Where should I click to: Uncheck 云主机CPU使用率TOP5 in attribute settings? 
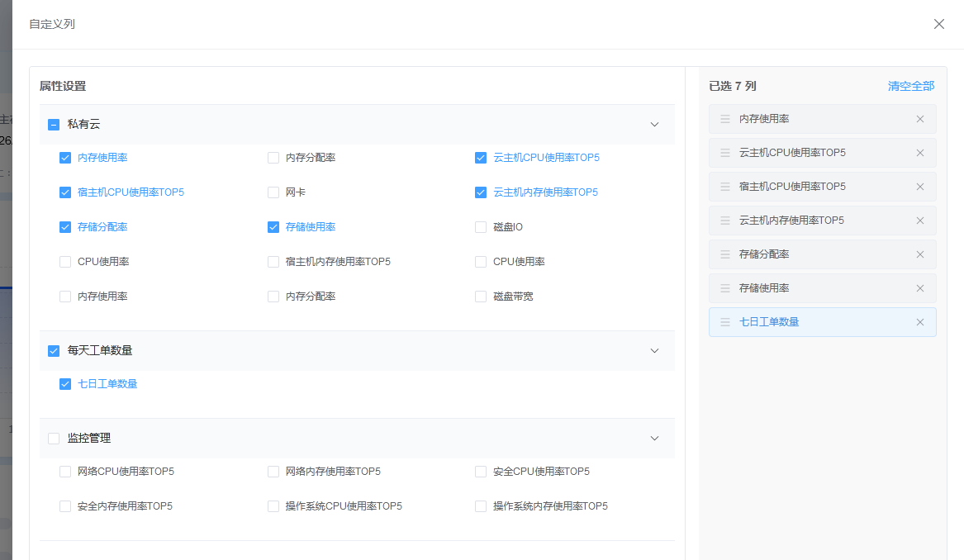[x=481, y=158]
